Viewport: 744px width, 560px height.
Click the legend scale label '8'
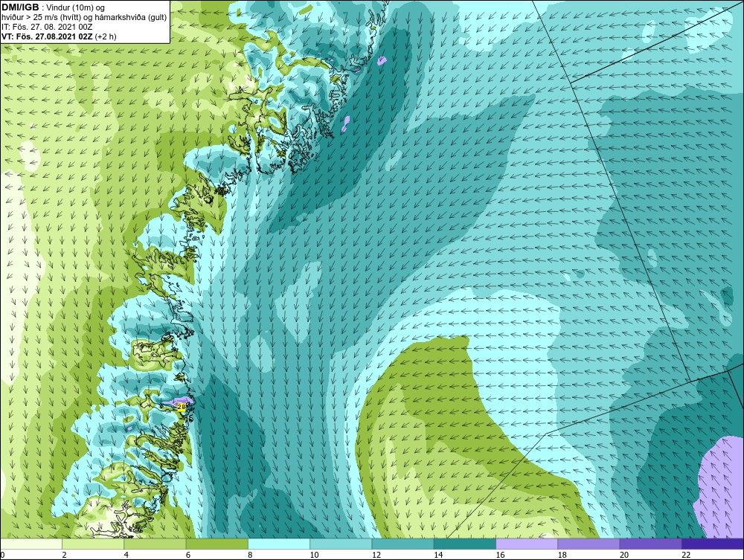(250, 556)
